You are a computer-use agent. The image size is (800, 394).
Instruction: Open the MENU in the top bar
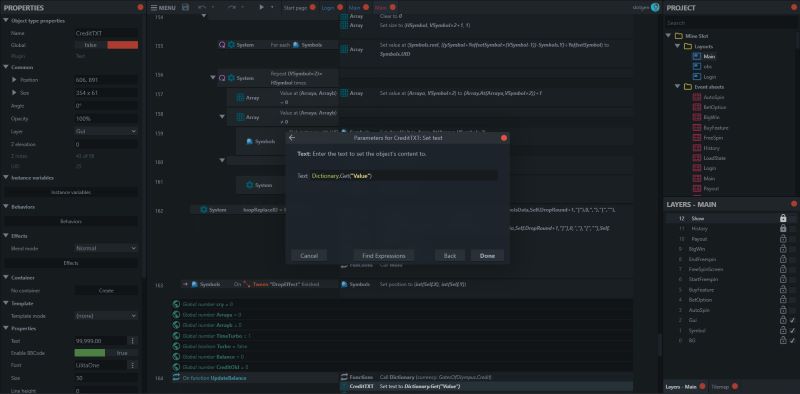(x=164, y=8)
